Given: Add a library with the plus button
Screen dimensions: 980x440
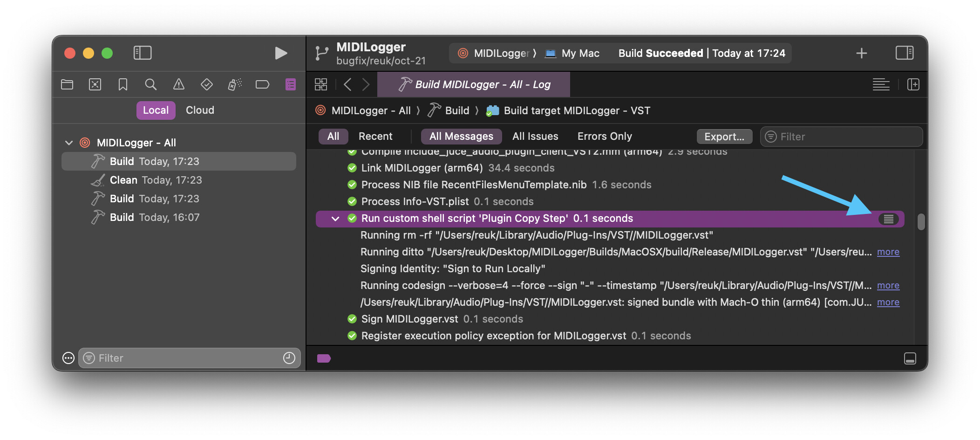Looking at the screenshot, I should 862,53.
